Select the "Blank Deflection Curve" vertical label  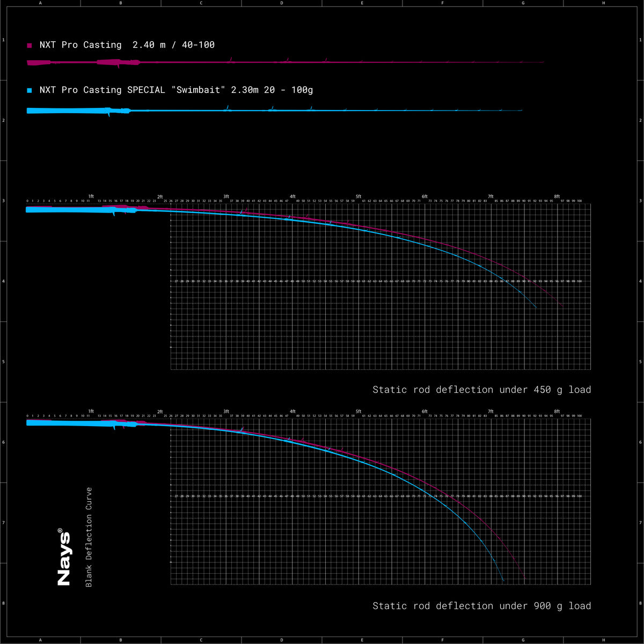[x=89, y=537]
